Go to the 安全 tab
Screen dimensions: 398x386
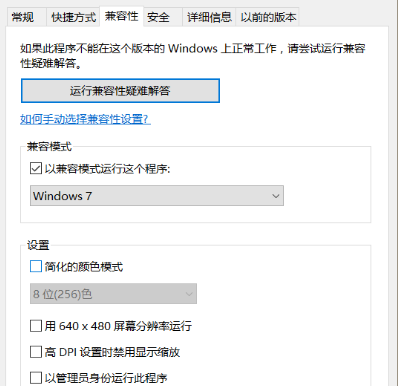tap(159, 17)
